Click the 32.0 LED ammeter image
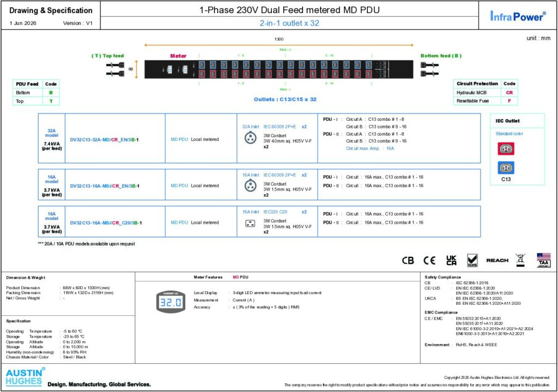This screenshot has width=558, height=392. pyautogui.click(x=171, y=302)
